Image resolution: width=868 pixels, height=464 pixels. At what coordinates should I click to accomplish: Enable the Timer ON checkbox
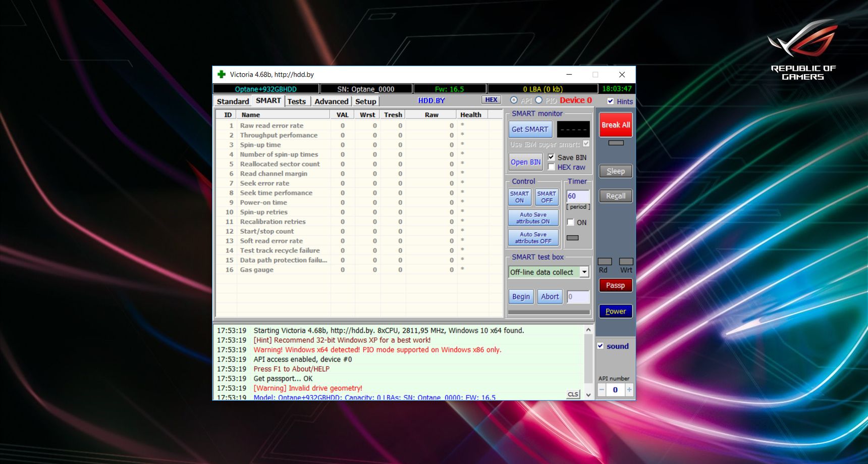(570, 222)
